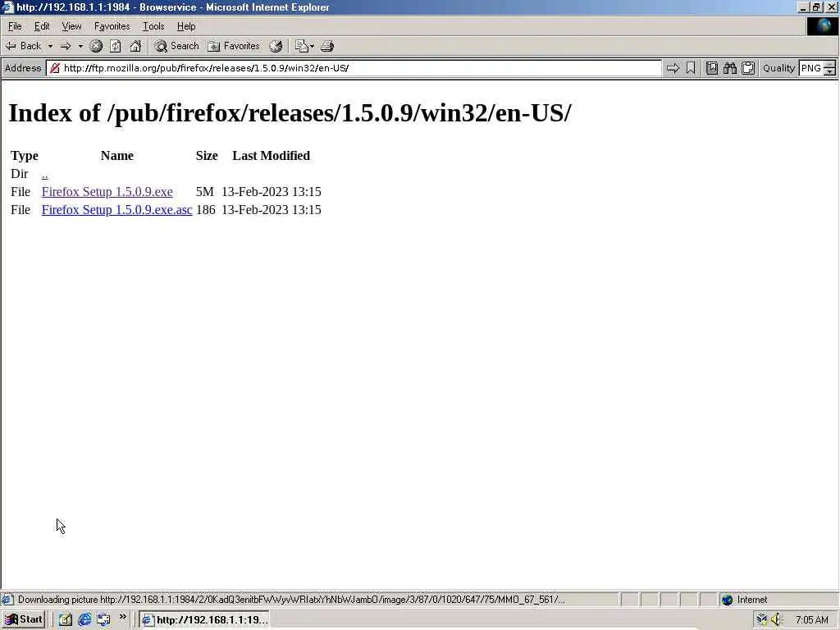Open the History toolbar icon

tap(276, 46)
